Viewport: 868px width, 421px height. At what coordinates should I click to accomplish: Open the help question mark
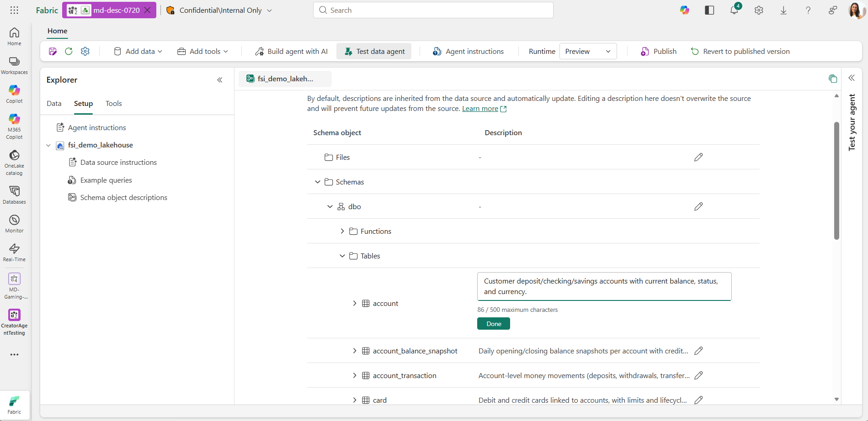(x=808, y=10)
